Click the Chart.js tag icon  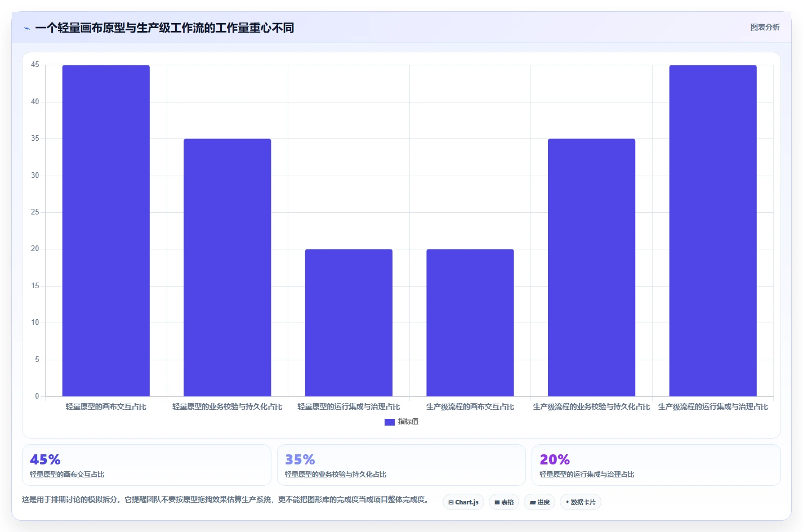[x=451, y=502]
